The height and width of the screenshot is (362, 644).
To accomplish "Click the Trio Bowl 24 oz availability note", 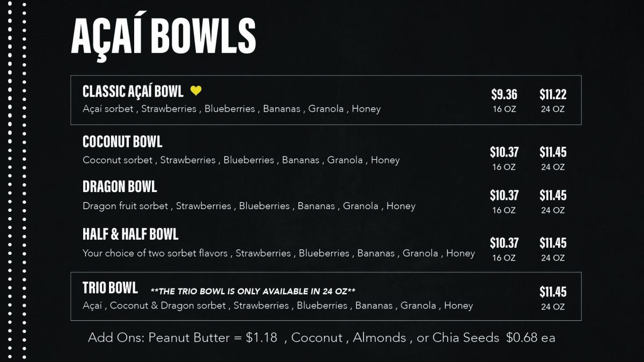I will (253, 291).
